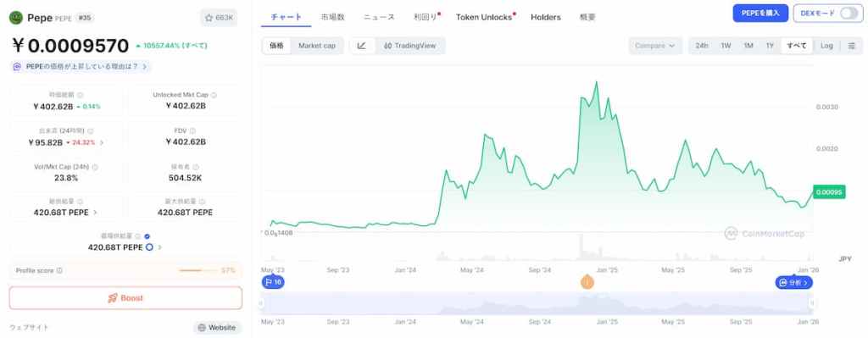Click the 504.52K holders value

coord(185,178)
